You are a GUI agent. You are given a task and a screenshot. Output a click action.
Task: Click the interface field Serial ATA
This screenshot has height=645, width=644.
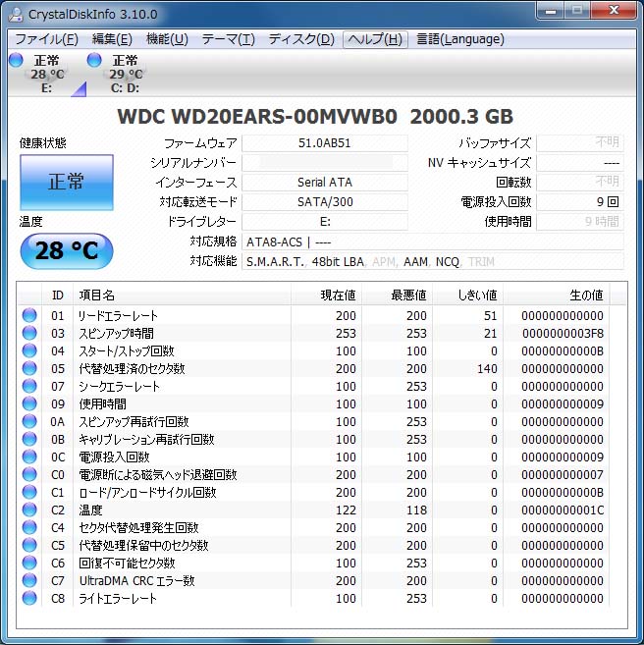coord(325,183)
